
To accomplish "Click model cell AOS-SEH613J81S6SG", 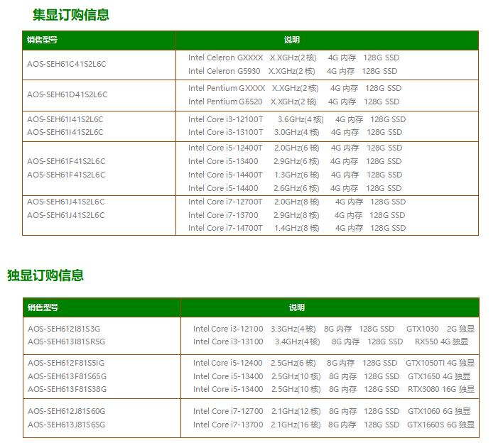I will pos(66,425).
